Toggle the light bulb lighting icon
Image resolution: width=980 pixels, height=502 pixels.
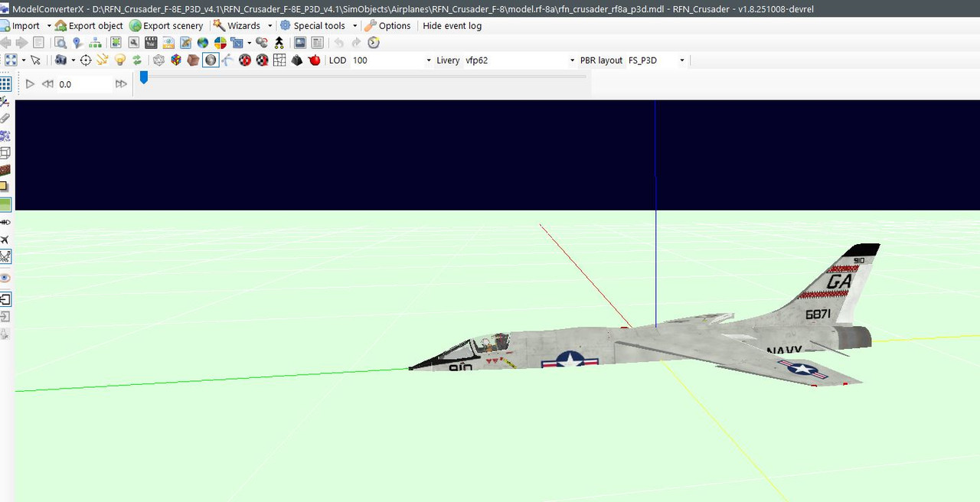pos(120,60)
